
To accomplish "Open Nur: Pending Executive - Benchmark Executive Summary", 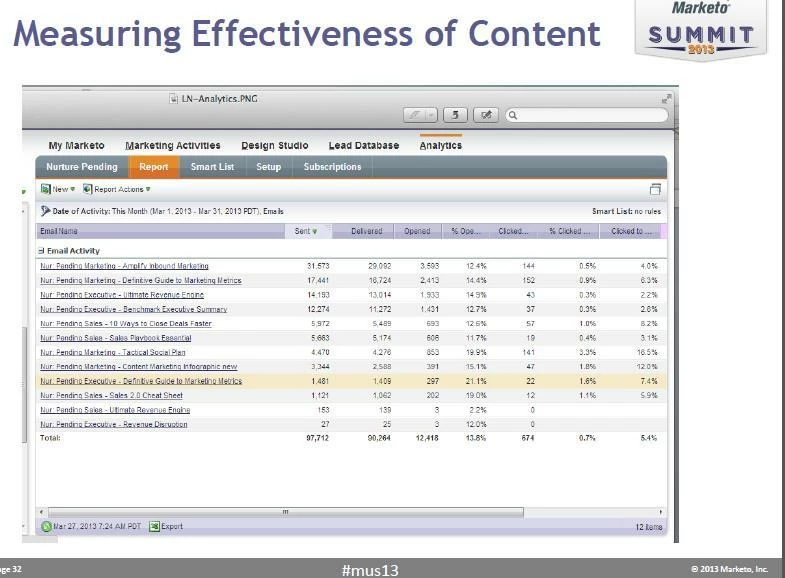I will pyautogui.click(x=134, y=309).
